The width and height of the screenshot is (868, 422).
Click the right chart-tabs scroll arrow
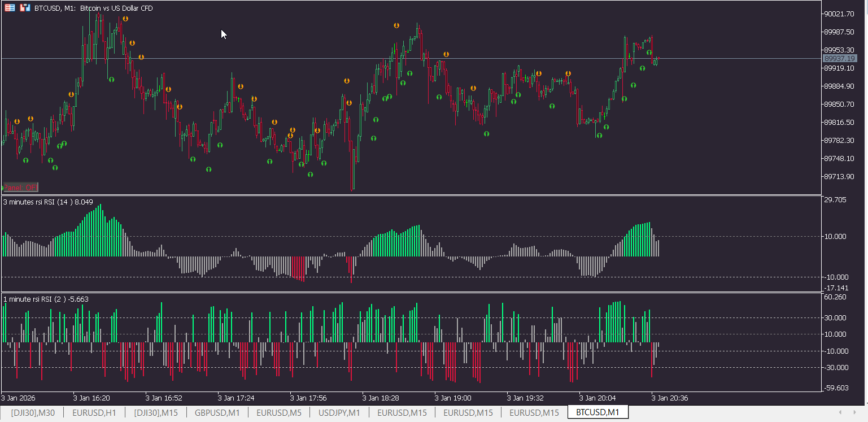[856, 412]
